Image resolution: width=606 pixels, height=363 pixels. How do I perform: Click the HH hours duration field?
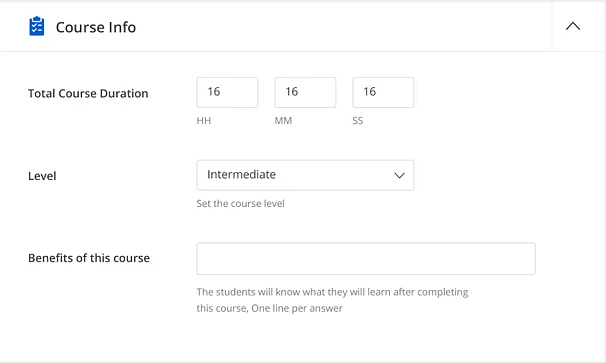(x=227, y=92)
